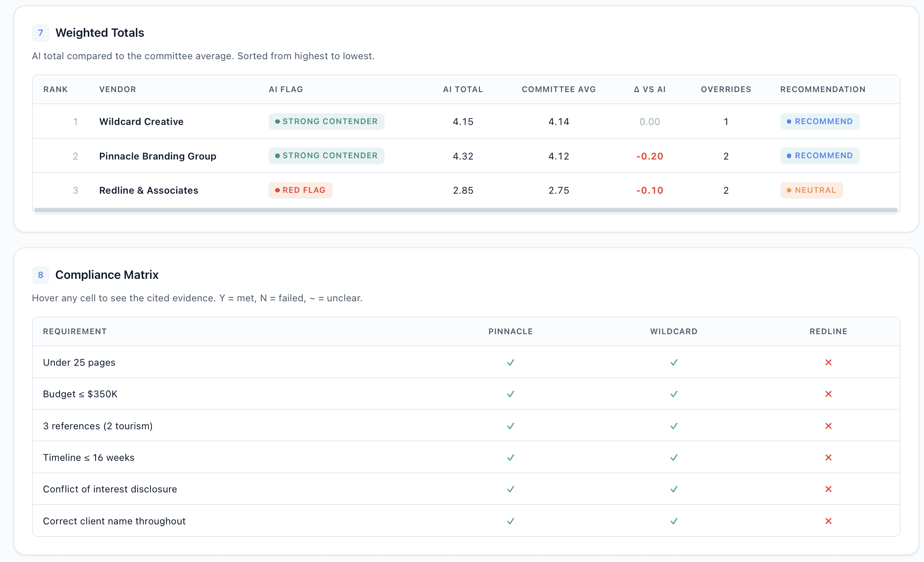
Task: Click the Overrides column header
Action: coord(726,89)
